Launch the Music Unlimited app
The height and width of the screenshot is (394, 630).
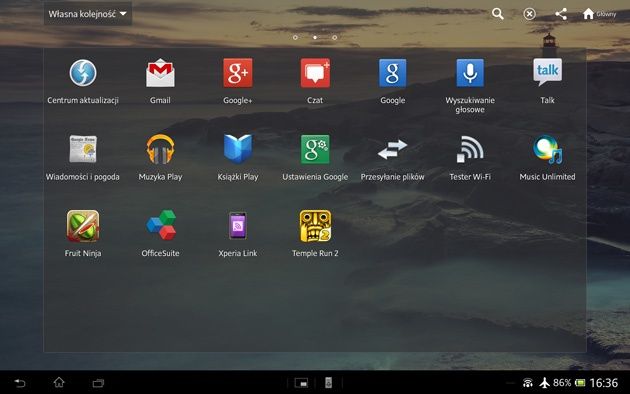547,149
